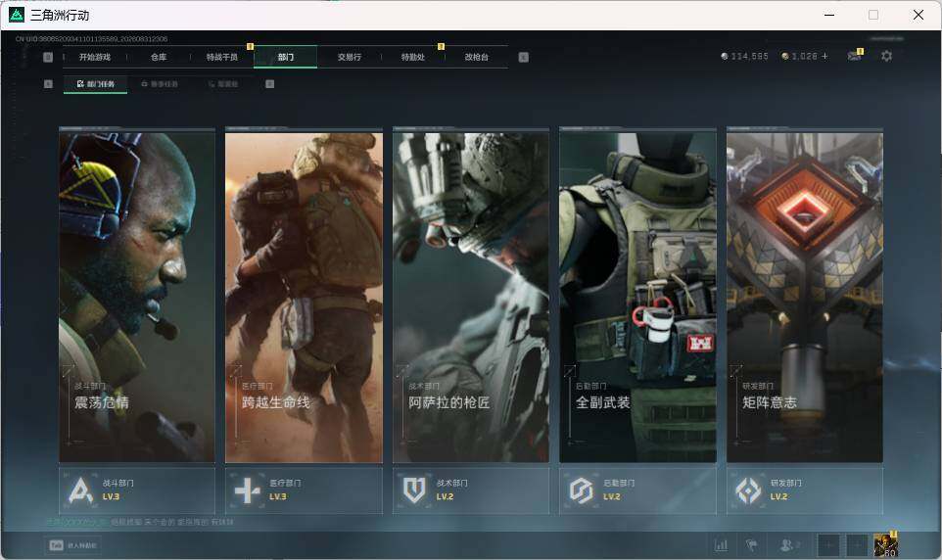Select the 战术部门 LV.2 label
Viewport: 942px width, 560px height.
[451, 490]
